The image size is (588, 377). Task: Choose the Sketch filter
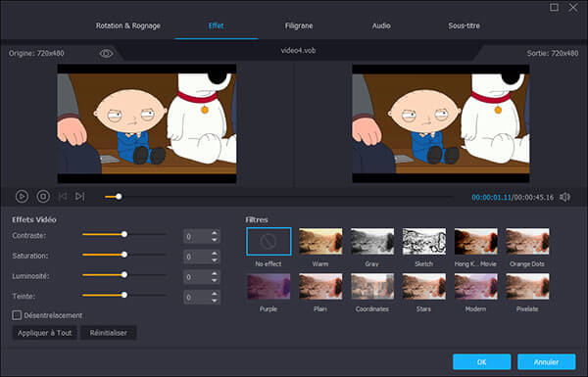tap(424, 241)
